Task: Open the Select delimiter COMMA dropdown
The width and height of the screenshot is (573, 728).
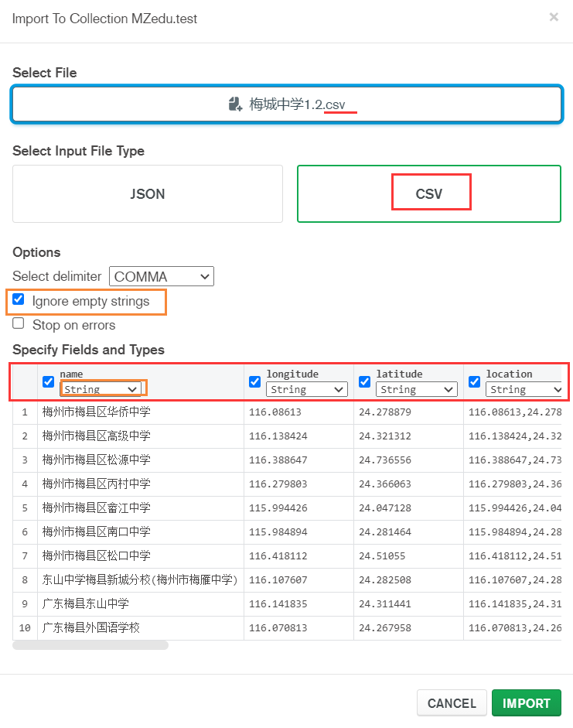Action: coord(162,276)
